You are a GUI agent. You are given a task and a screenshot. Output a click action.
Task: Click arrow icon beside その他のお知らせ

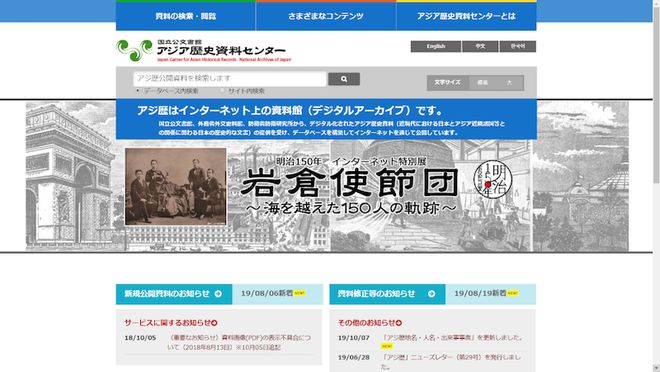tap(399, 323)
